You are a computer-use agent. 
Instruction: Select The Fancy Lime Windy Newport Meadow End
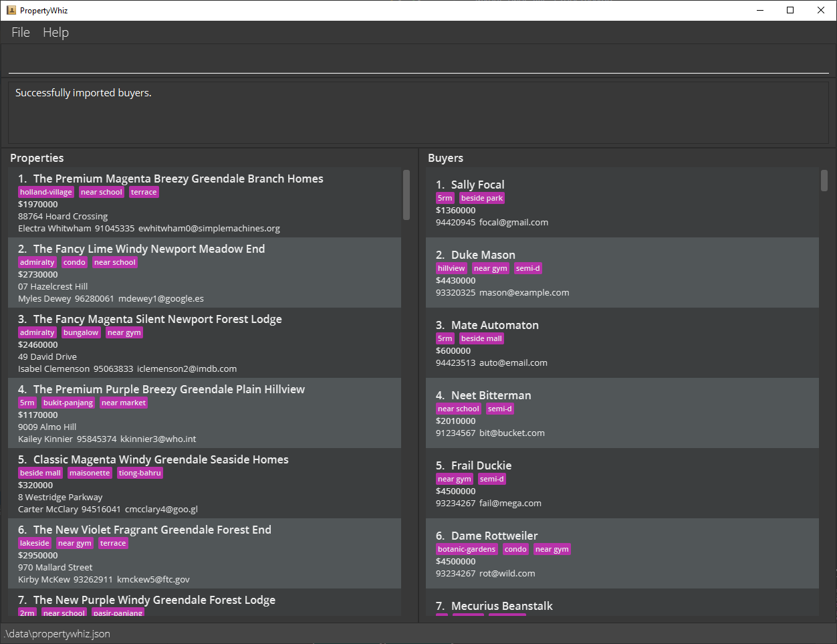pos(205,273)
